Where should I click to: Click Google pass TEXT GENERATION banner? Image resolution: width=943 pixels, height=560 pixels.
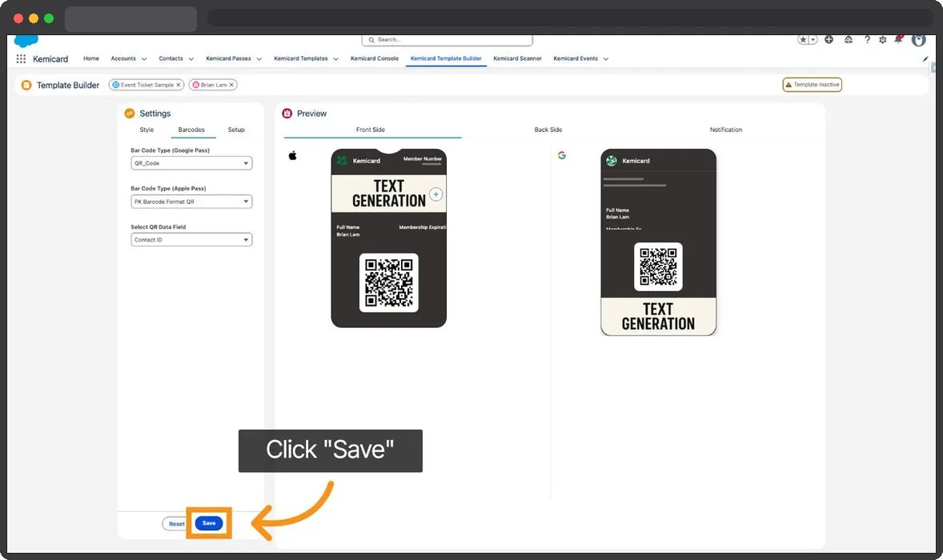[658, 317]
